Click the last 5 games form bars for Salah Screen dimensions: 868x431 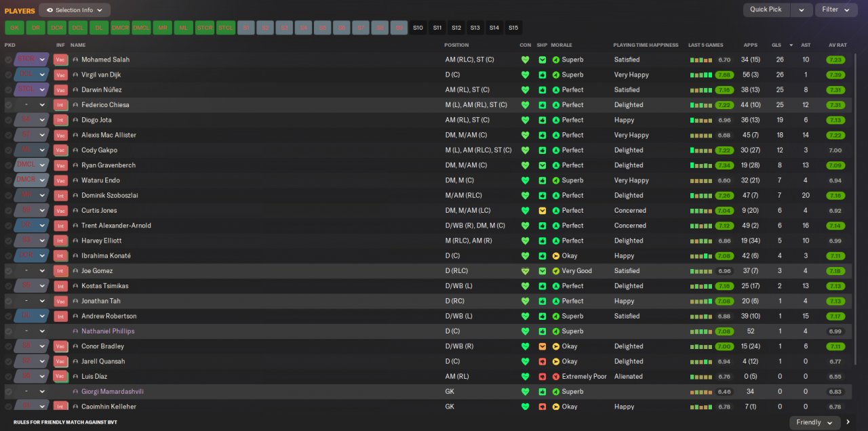click(702, 60)
